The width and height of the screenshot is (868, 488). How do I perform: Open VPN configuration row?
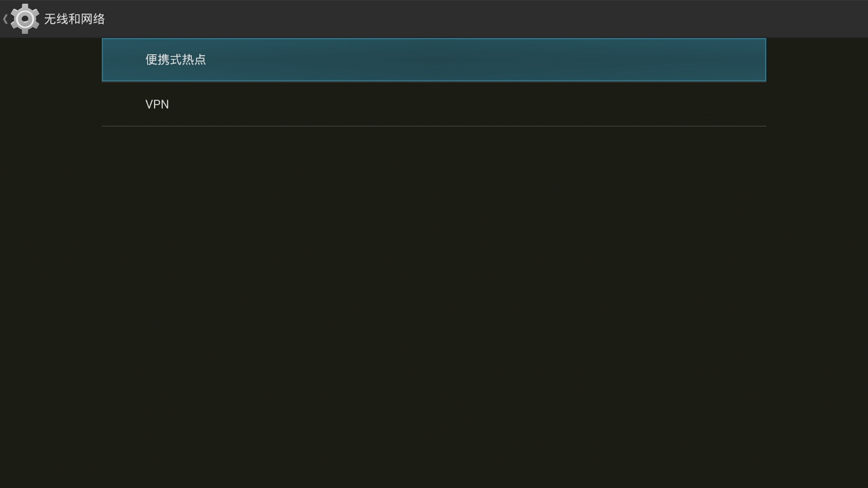[x=434, y=104]
